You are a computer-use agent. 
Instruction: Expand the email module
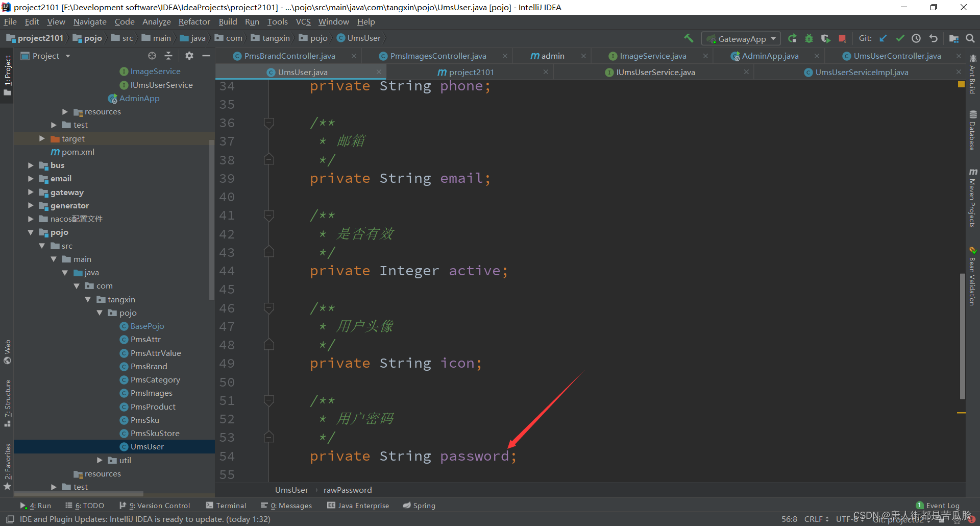tap(31, 178)
